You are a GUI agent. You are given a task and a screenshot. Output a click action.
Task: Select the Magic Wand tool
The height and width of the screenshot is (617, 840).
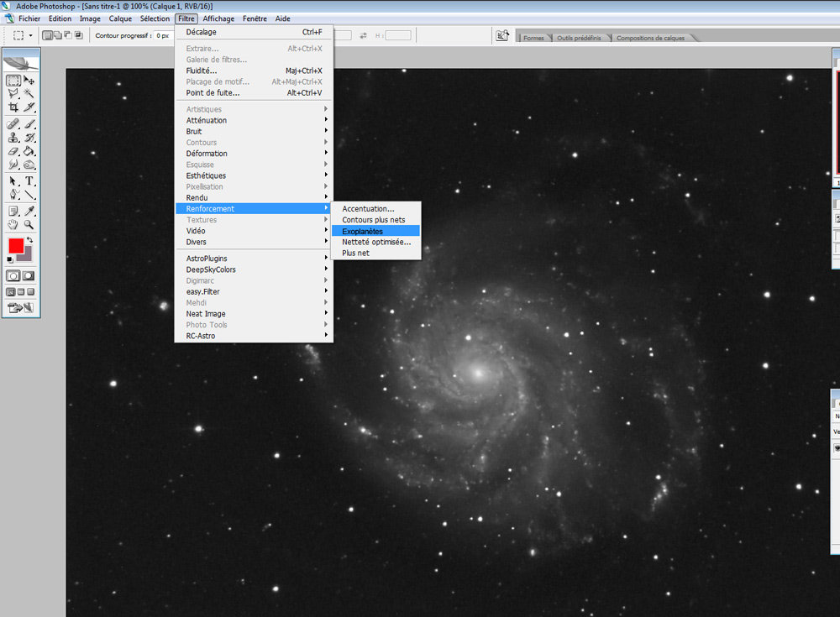pyautogui.click(x=29, y=94)
